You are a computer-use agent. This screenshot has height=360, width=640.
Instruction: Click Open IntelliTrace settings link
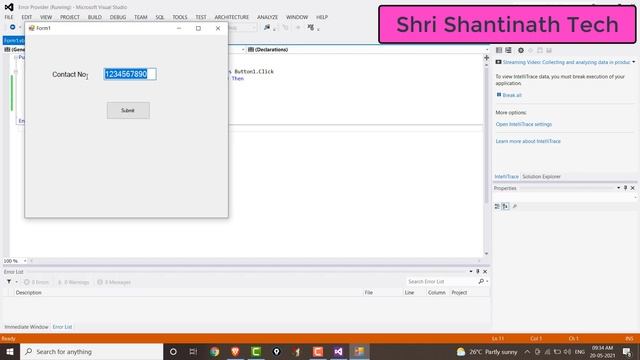point(524,124)
